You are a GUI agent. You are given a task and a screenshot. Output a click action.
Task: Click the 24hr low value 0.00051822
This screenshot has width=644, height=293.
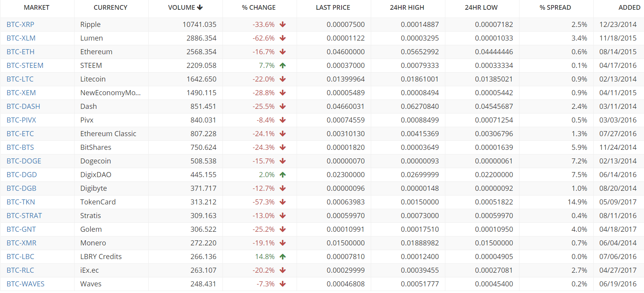[x=494, y=202]
